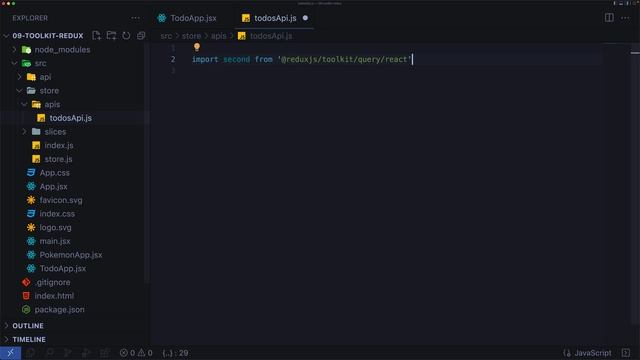Collapse the 09-TOOLKIT-REDUX root folder

[48, 36]
